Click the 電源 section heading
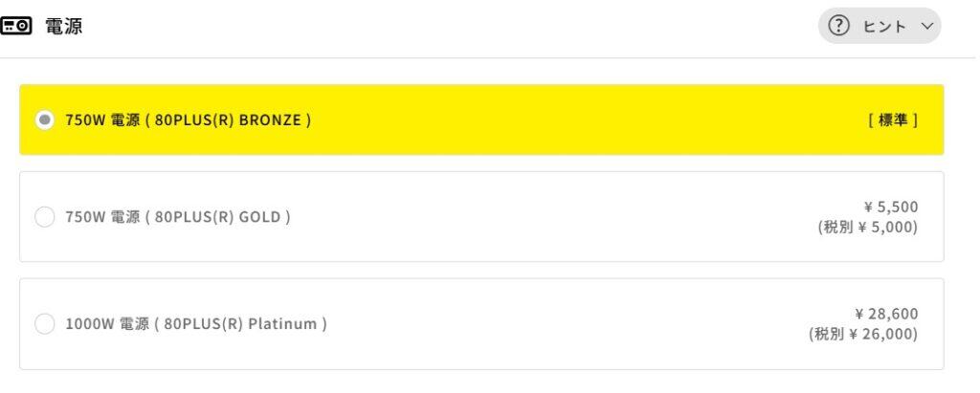980x393 pixels. 63,27
